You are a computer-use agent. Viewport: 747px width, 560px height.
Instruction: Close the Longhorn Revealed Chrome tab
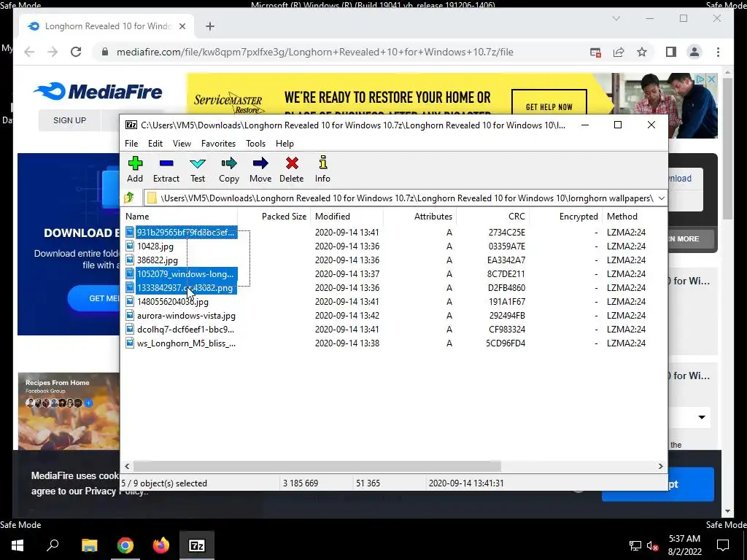(x=182, y=26)
